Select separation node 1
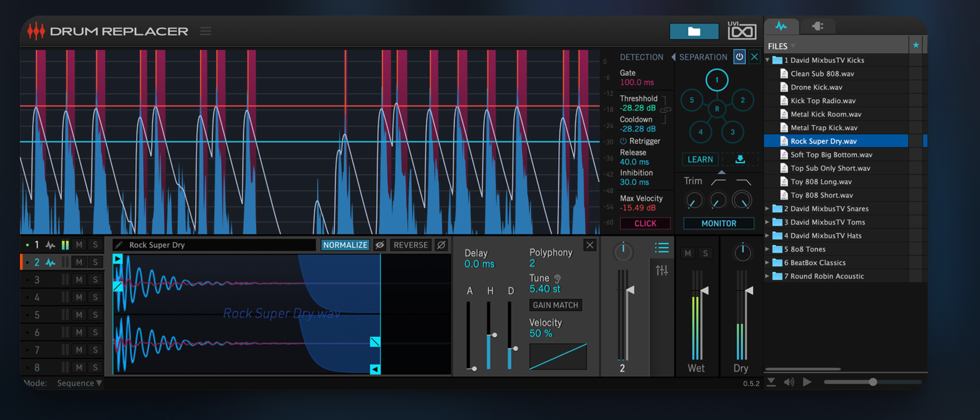Screen dimensions: 980x420 click(717, 80)
